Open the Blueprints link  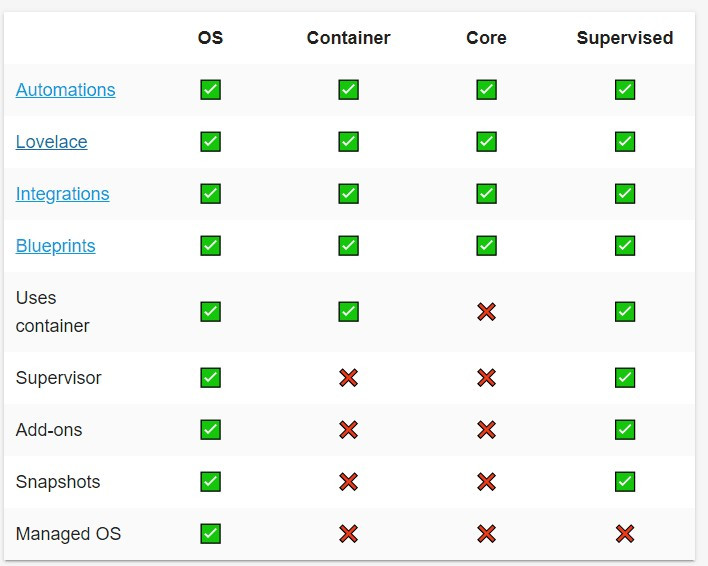[x=55, y=246]
